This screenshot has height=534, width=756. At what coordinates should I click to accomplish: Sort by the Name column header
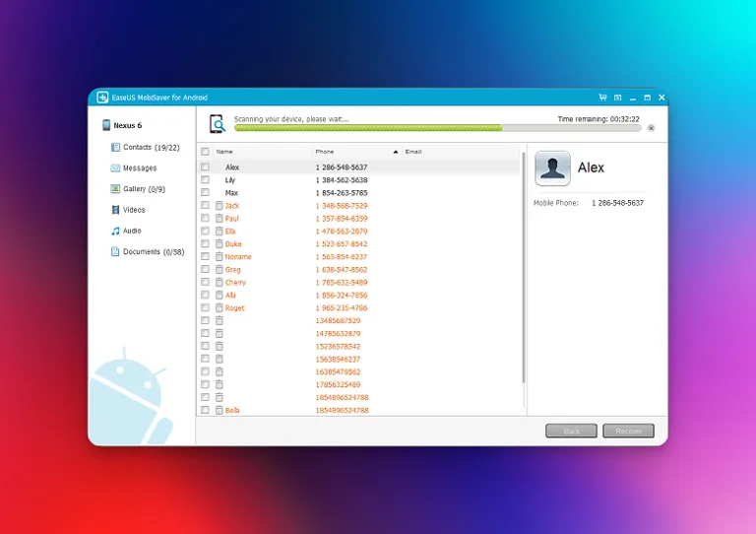coord(224,152)
